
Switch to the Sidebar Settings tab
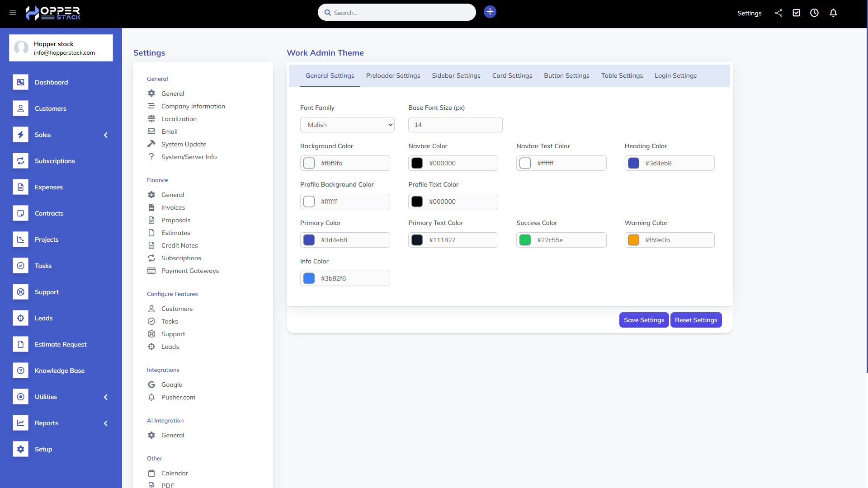456,75
